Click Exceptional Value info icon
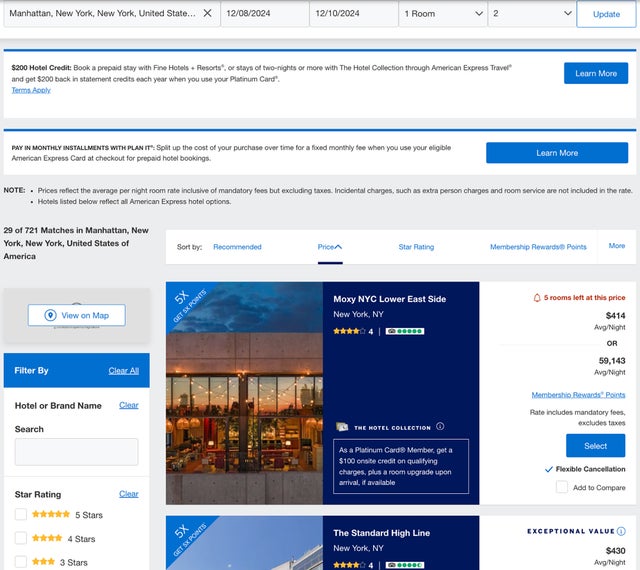This screenshot has height=570, width=640. [x=621, y=531]
